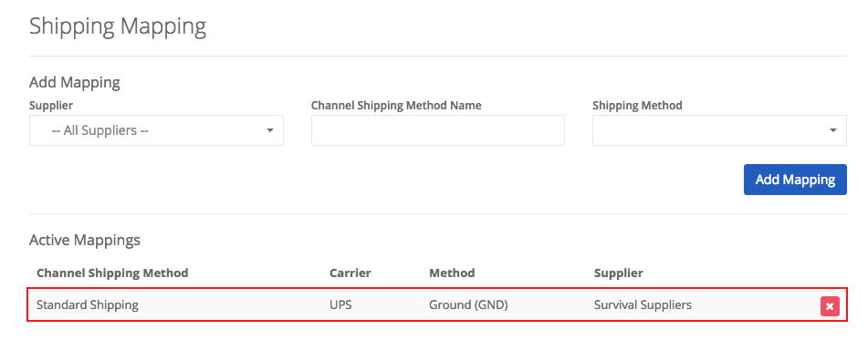Click the Method column header
This screenshot has width=868, height=340.
(452, 273)
